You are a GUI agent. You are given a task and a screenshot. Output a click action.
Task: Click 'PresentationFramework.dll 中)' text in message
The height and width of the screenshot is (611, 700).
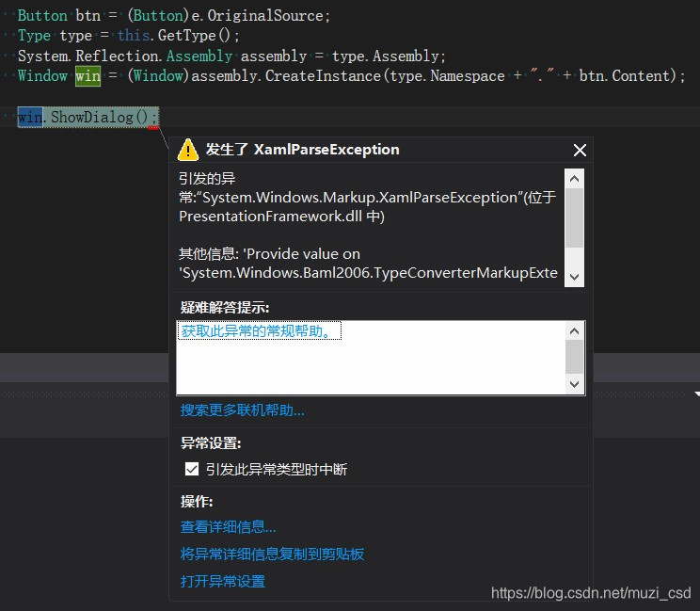pos(281,217)
